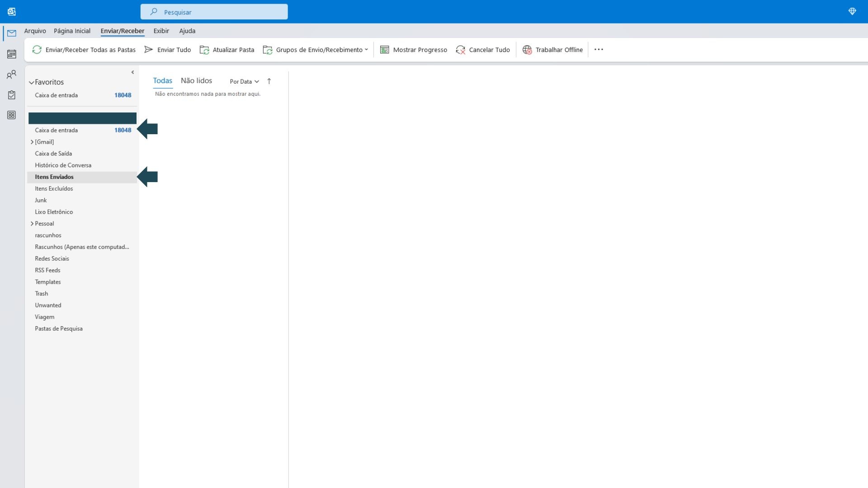Open the Itens Excluídos folder
This screenshot has width=868, height=488.
[x=54, y=188]
